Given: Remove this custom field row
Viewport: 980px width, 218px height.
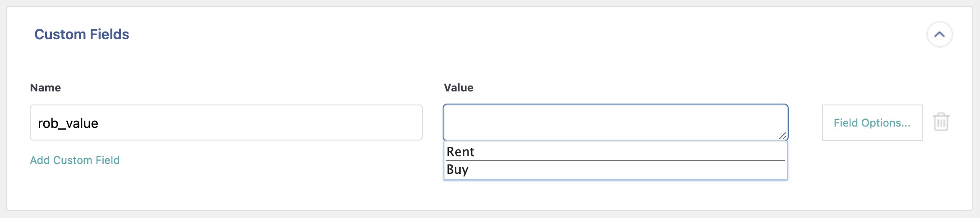Looking at the screenshot, I should click(x=941, y=122).
